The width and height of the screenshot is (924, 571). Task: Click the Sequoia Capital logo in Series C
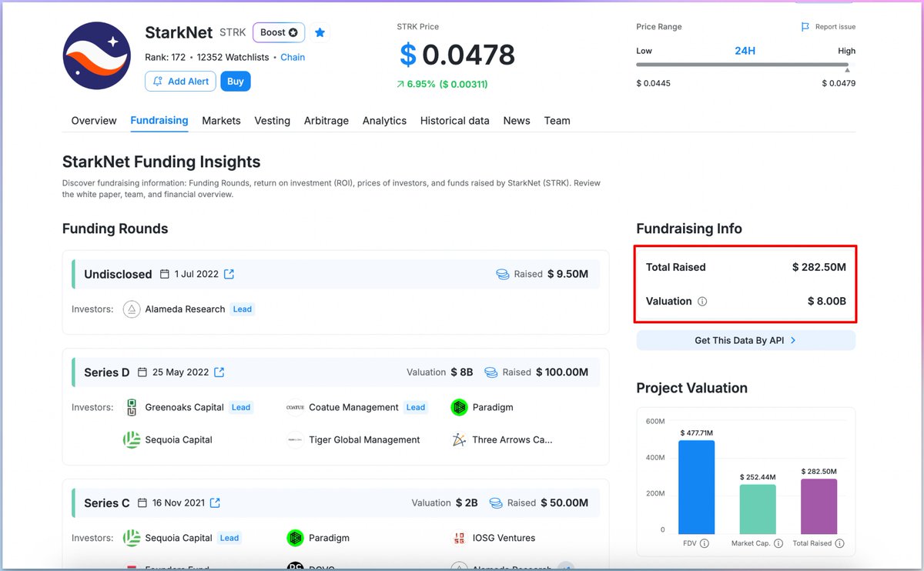132,538
